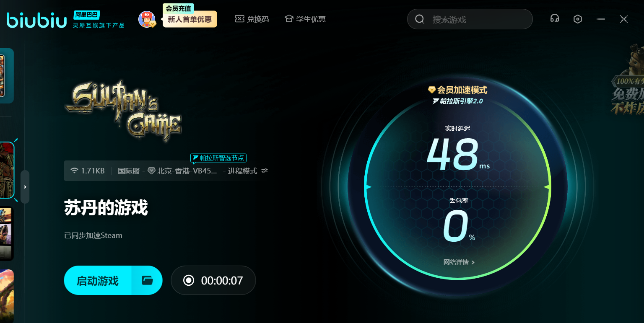Click the 新人首单优惠 promotion button
Viewport: 644px width, 323px height.
[190, 19]
